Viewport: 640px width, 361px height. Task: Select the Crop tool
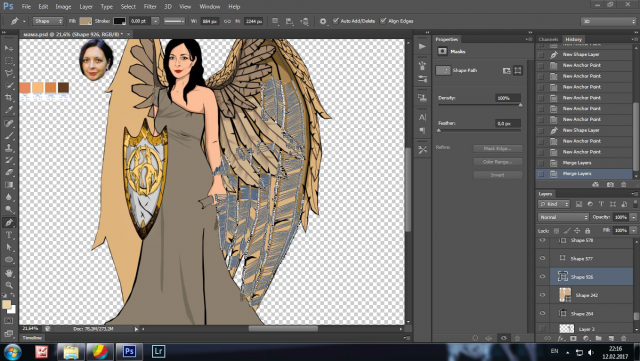coord(9,98)
